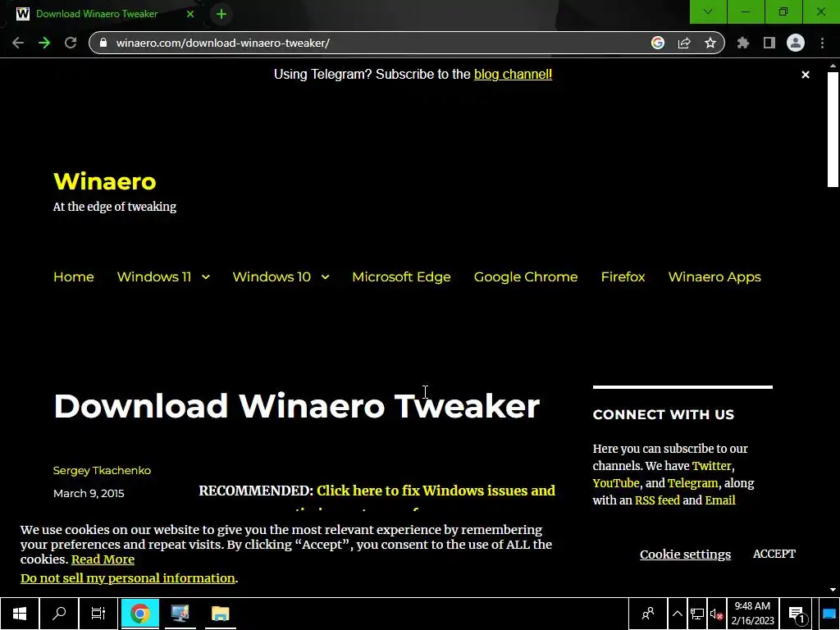
Task: Click the Download Winaero Tweaker heading
Action: tap(297, 406)
